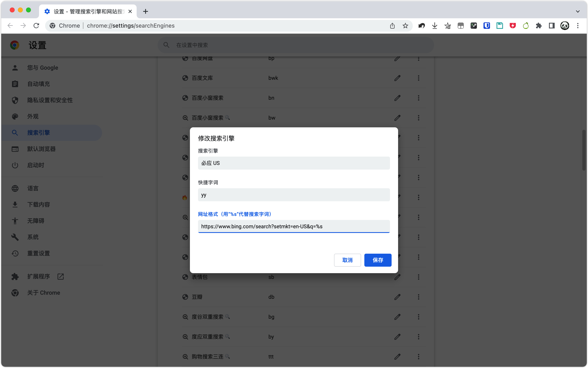This screenshot has width=588, height=368.
Task: Go to 外观 settings section
Action: click(33, 116)
